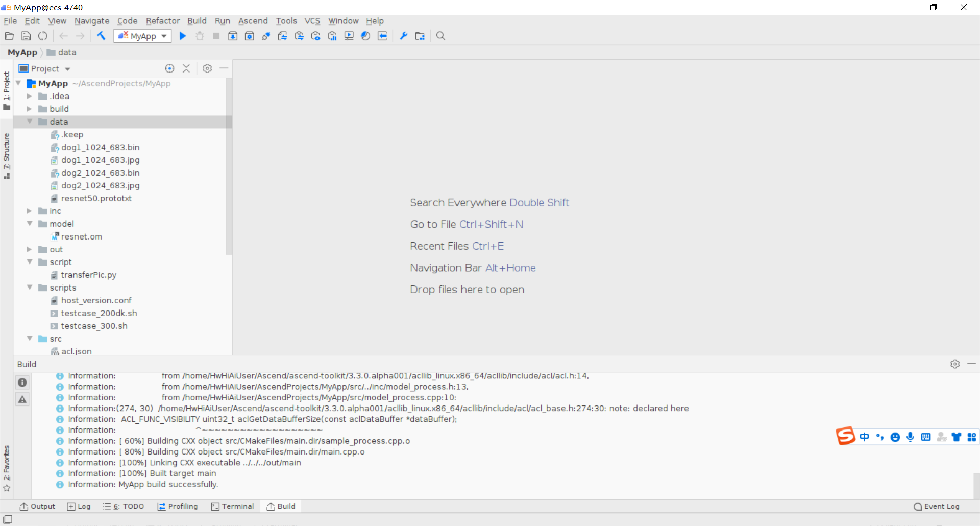Collapse the model folder arrow
Screen dimensions: 980x526
(x=30, y=224)
